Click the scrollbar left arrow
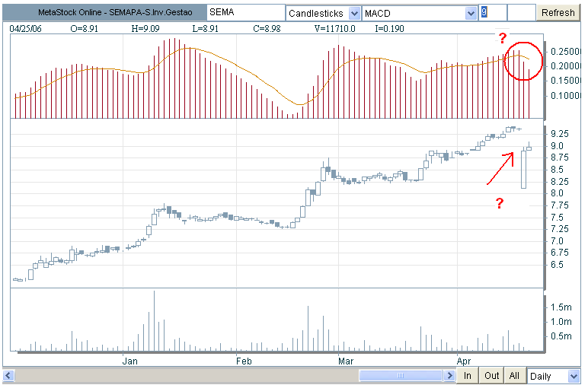This screenshot has width=588, height=385. (8, 376)
